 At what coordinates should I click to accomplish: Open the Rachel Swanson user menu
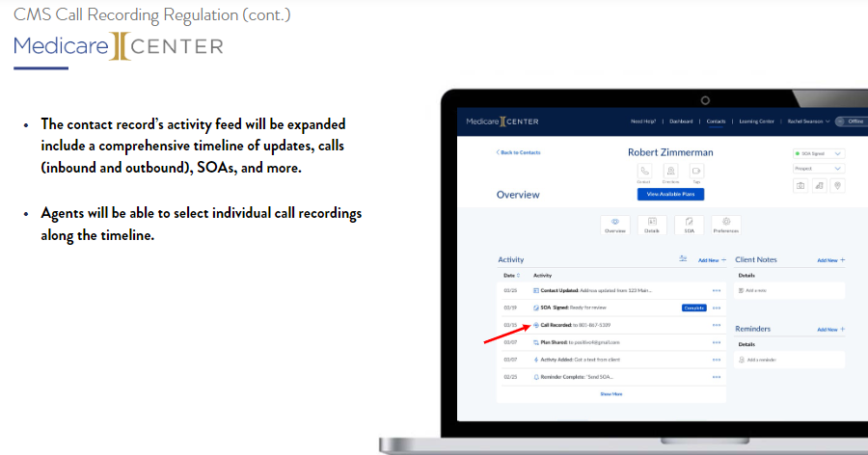coord(808,121)
